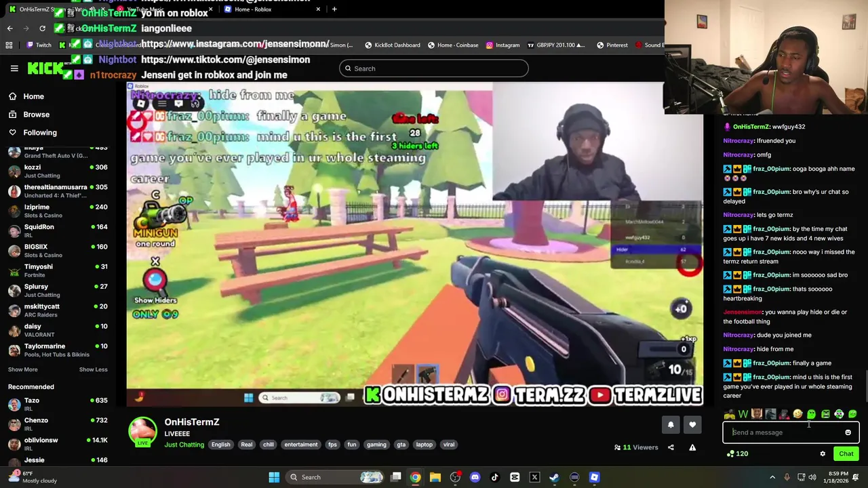Viewport: 868px width, 488px height.
Task: Open Chenzo recommended channel
Action: (57, 424)
